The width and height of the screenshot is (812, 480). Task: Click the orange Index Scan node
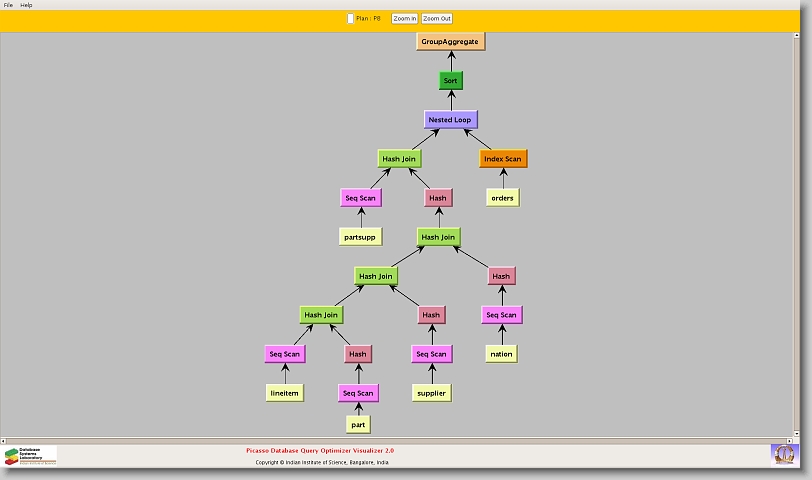(502, 159)
